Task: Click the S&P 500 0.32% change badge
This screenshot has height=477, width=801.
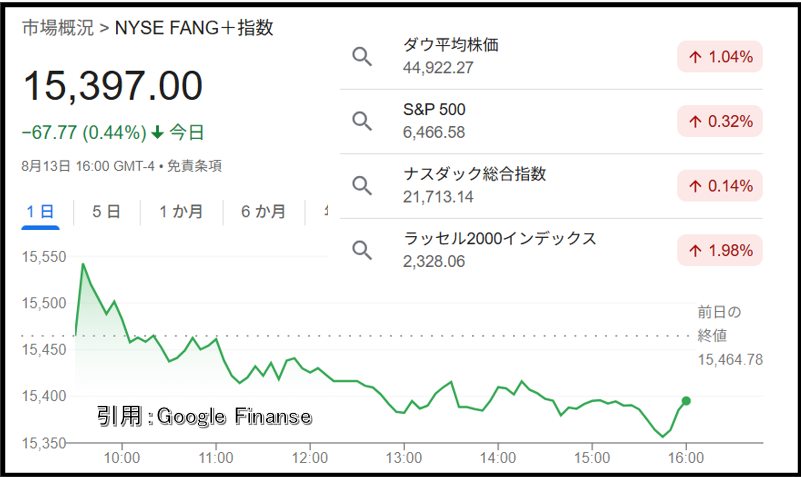Action: coord(720,121)
